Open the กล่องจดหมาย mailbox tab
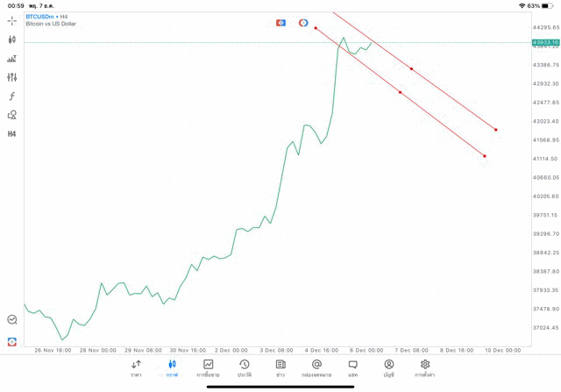This screenshot has height=392, width=561. coord(316,367)
